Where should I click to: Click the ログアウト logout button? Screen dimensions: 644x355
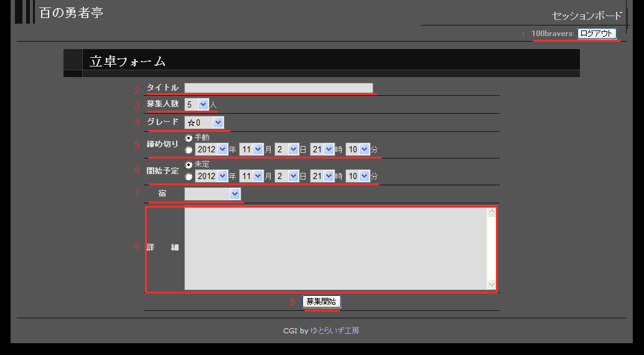[x=597, y=34]
